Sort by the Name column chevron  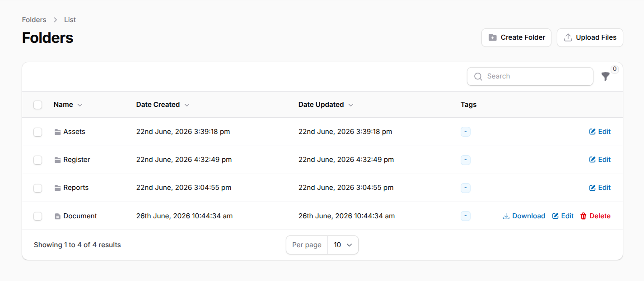pyautogui.click(x=80, y=105)
